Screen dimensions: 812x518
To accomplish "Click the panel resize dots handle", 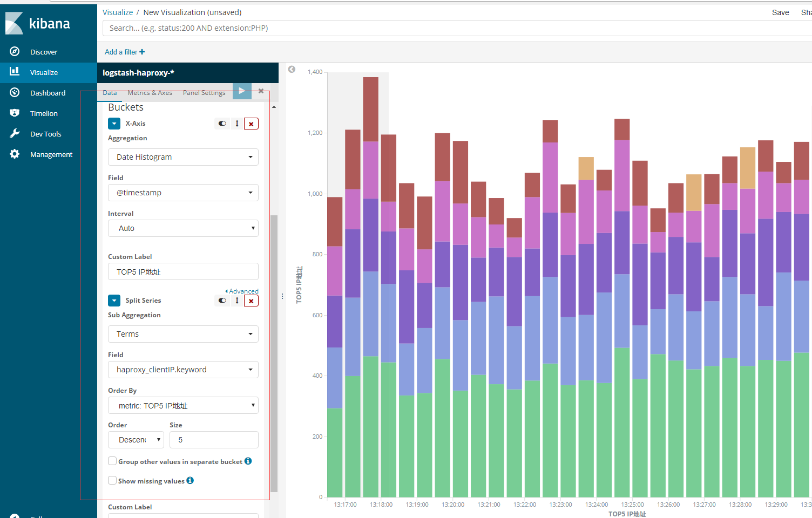I will 282,296.
